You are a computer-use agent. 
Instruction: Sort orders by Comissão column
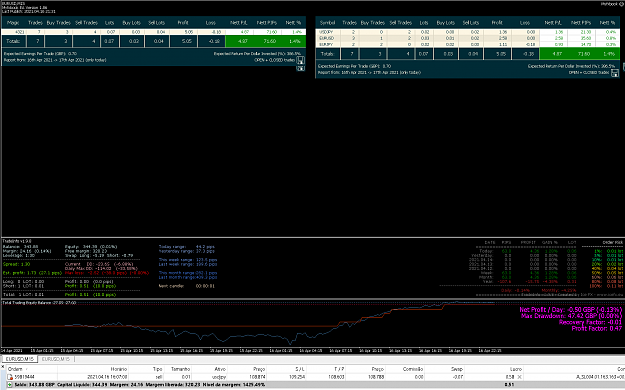coord(413,369)
